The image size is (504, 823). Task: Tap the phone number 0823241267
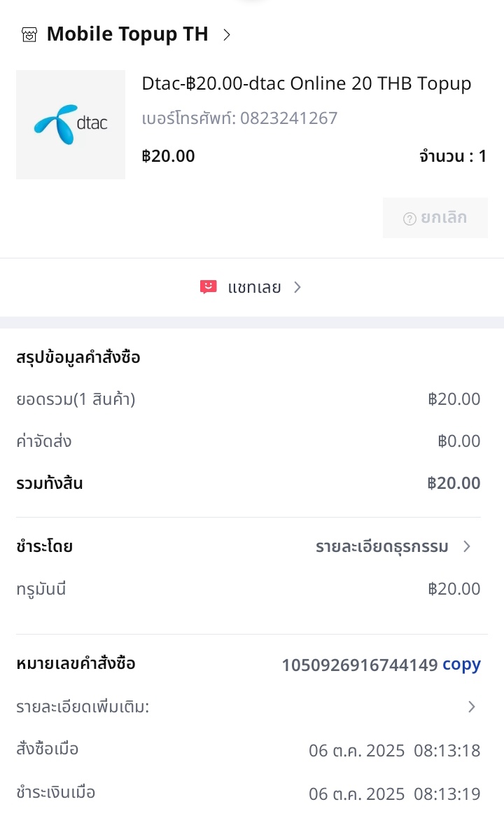click(288, 118)
